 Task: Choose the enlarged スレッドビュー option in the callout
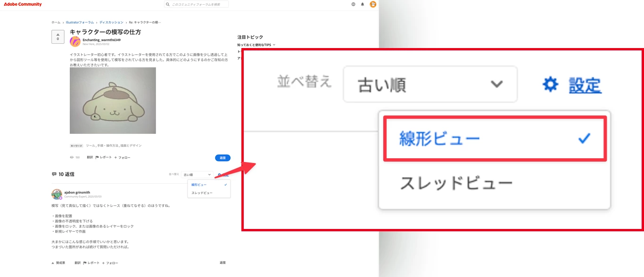tap(495, 183)
